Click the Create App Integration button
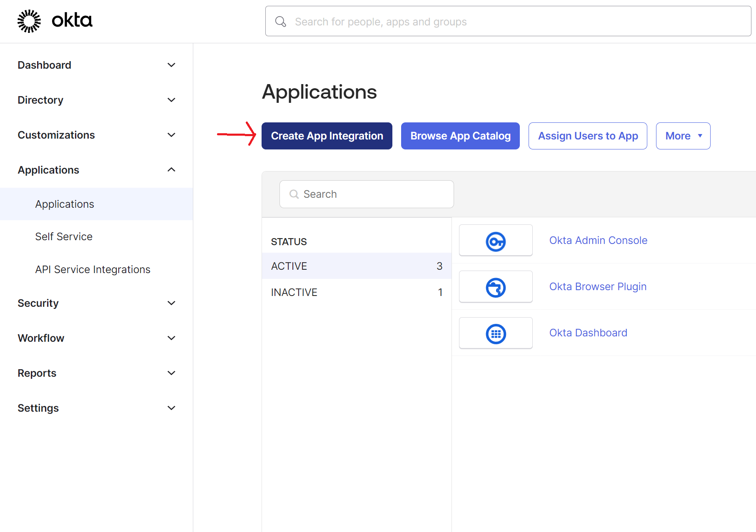This screenshot has height=532, width=756. (327, 136)
